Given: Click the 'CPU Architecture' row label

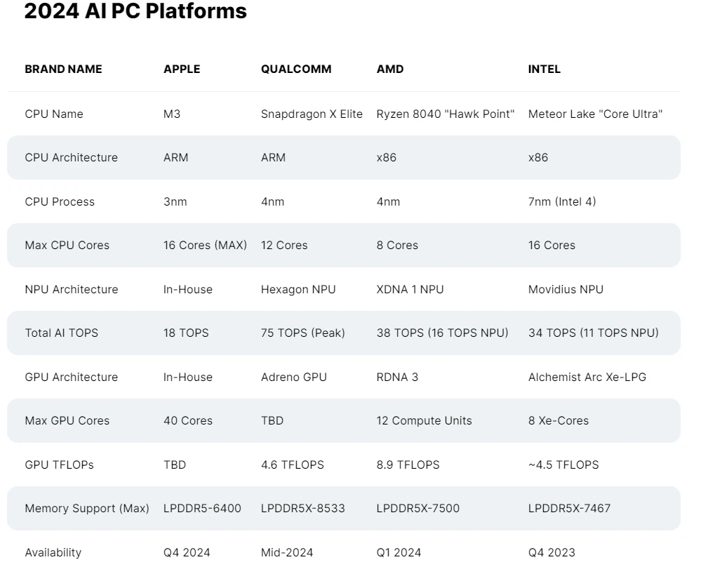Looking at the screenshot, I should coord(71,157).
